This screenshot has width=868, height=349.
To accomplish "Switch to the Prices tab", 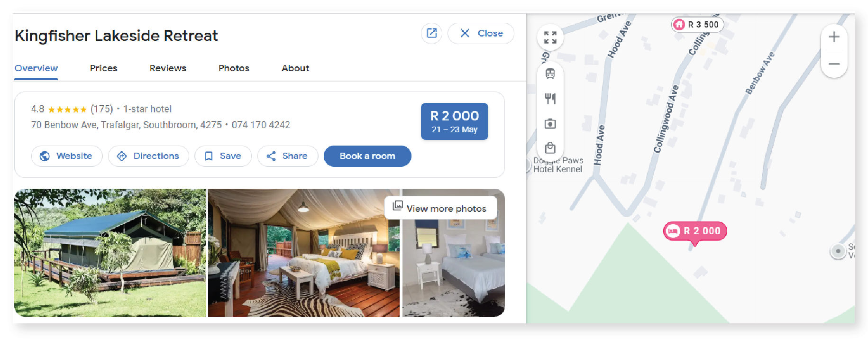I will tap(104, 68).
